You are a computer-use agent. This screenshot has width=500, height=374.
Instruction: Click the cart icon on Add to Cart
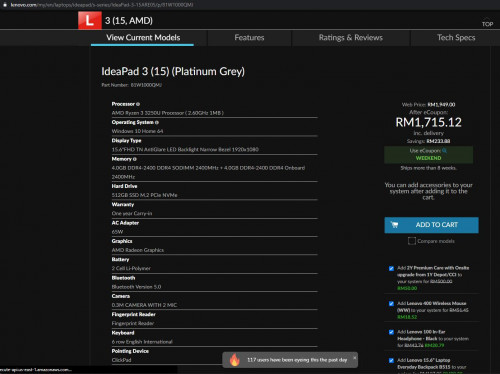pyautogui.click(x=394, y=225)
